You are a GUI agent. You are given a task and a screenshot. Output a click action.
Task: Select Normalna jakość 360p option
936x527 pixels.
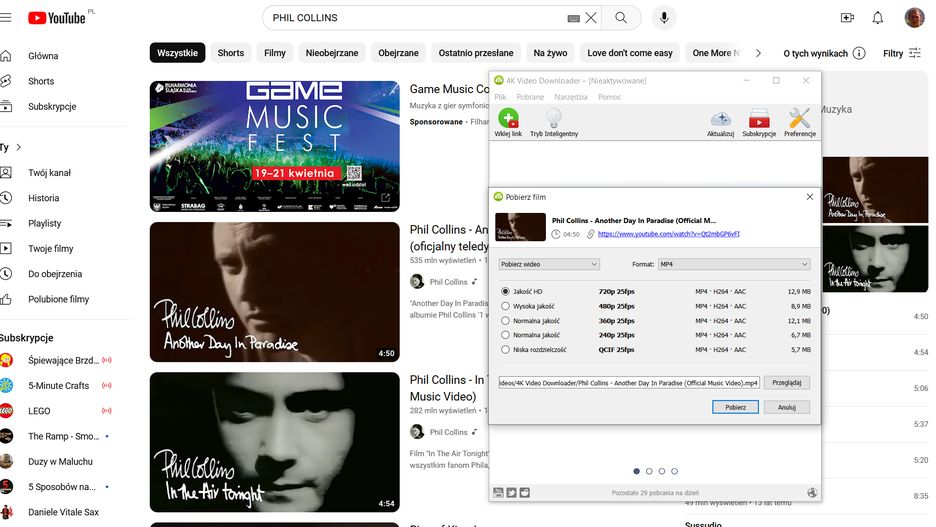click(x=506, y=321)
